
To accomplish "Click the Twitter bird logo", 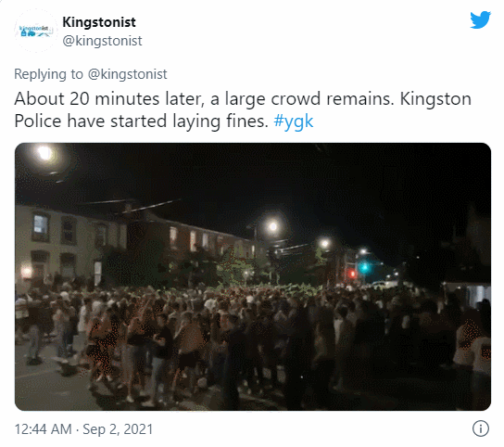I will click(x=480, y=20).
